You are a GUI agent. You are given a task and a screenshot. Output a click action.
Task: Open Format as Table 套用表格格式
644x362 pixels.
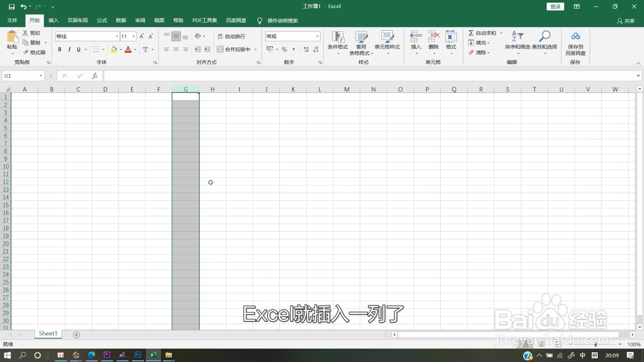tap(361, 43)
